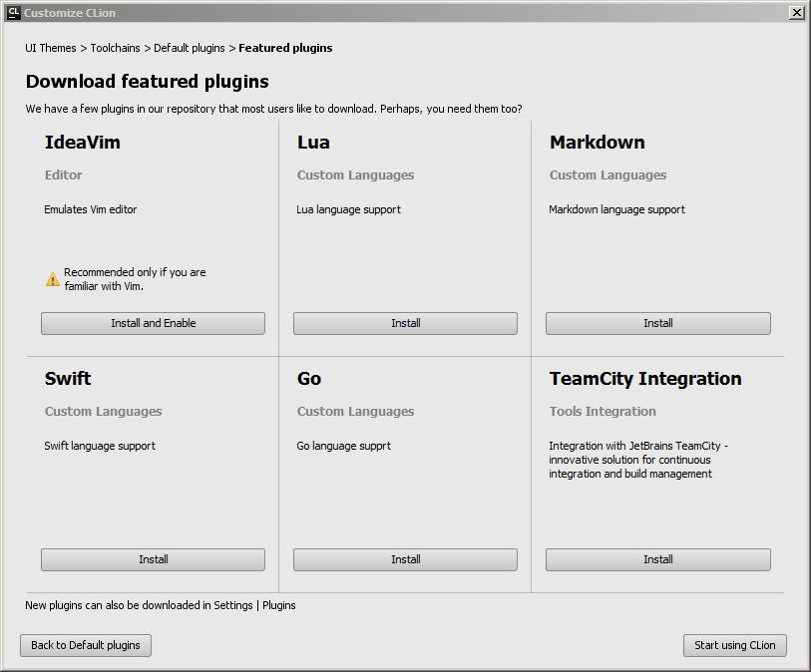Install the Swift language support plugin

point(152,559)
